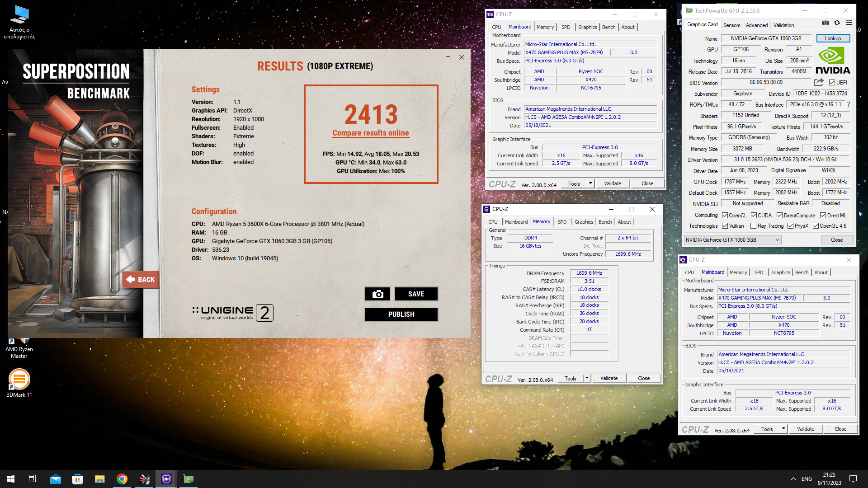
Task: Click SAVE button in Superposition results
Action: [416, 294]
